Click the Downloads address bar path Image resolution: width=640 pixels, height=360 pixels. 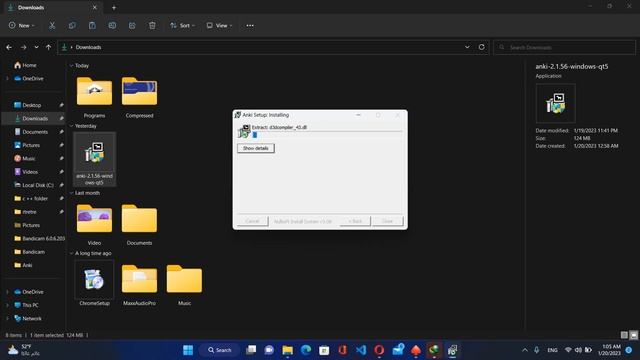pos(88,47)
